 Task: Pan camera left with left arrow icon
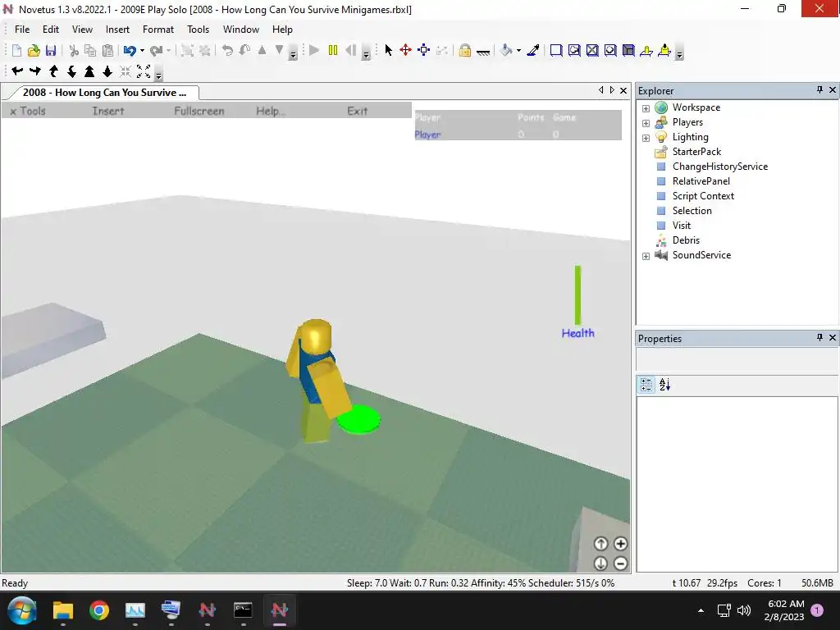point(17,71)
